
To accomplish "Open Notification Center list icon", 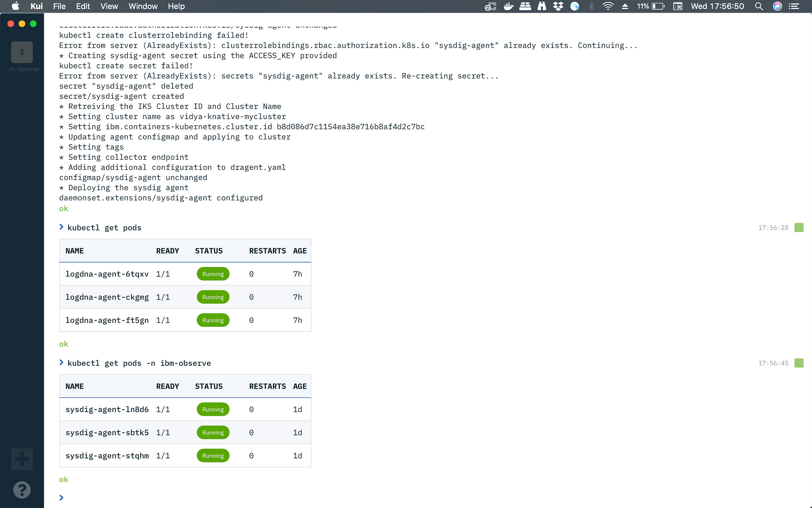I will [x=794, y=6].
